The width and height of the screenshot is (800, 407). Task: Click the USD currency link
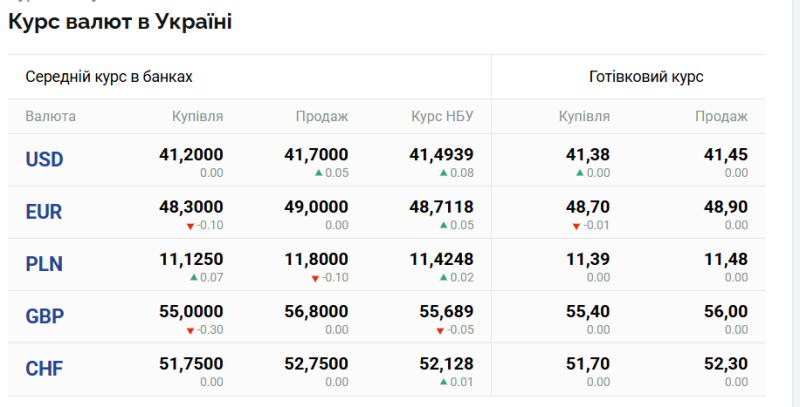44,160
